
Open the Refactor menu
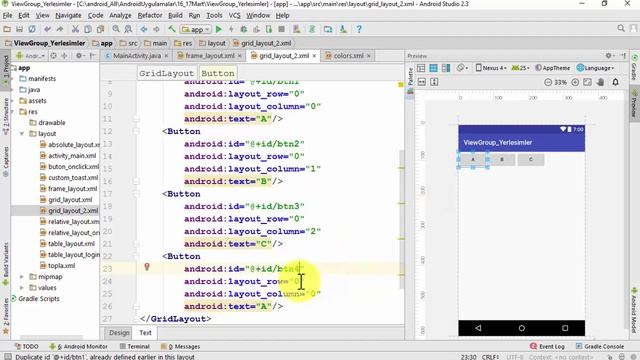tap(150, 16)
